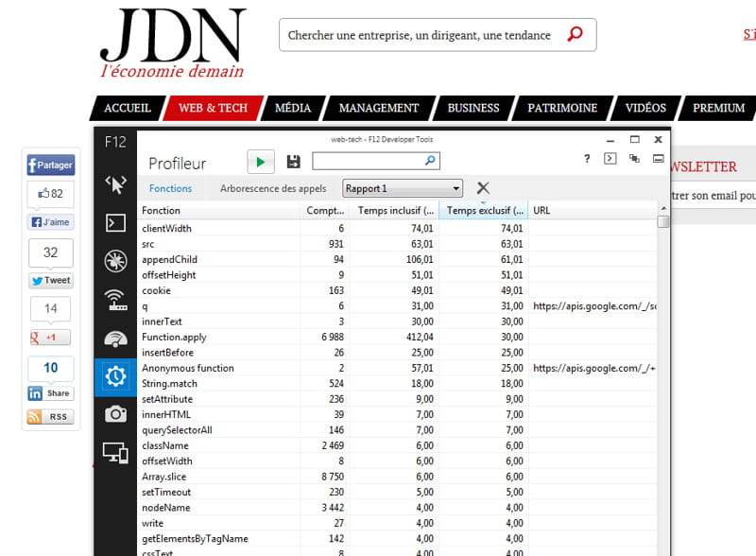
Task: Start profiling with the green play button
Action: (x=261, y=162)
